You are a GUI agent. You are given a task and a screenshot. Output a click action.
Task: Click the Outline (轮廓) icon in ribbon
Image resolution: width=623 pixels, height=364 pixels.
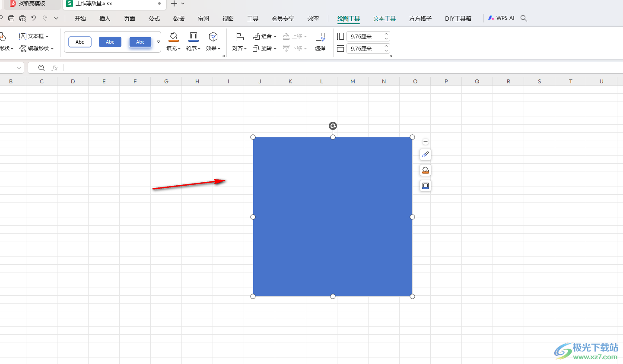coord(194,37)
